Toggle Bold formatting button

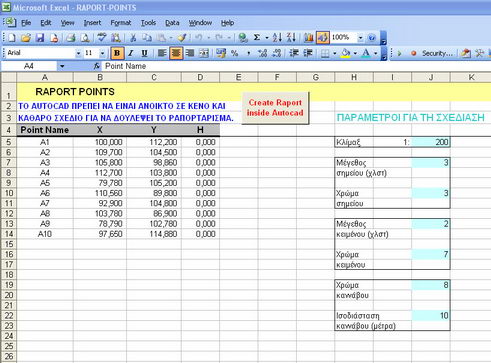tap(117, 53)
